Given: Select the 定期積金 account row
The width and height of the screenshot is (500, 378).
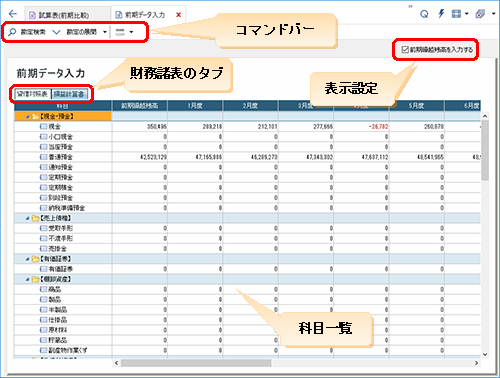Looking at the screenshot, I should tap(247, 188).
